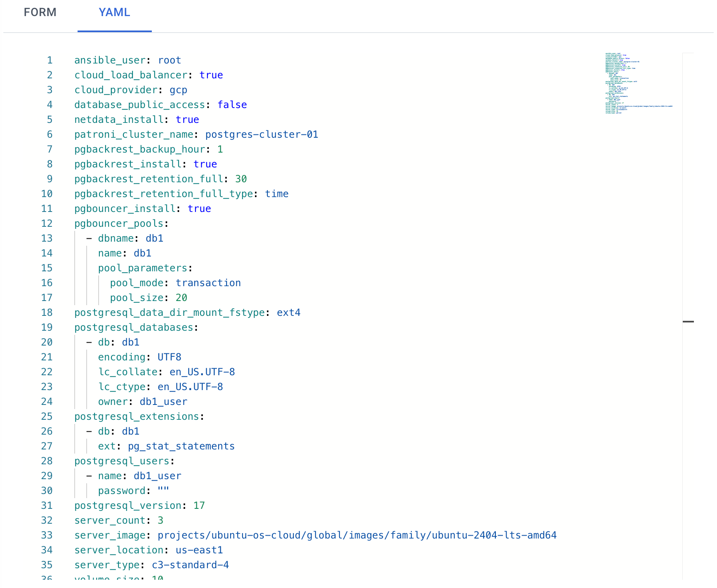Click the pg_stat_statements extension name
Image resolution: width=717 pixels, height=588 pixels.
pos(181,446)
